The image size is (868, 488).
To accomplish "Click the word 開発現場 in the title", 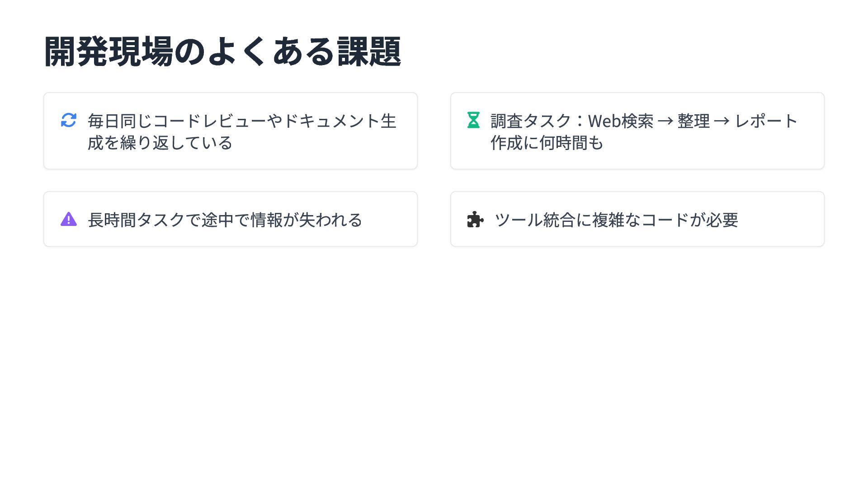I will 108,52.
